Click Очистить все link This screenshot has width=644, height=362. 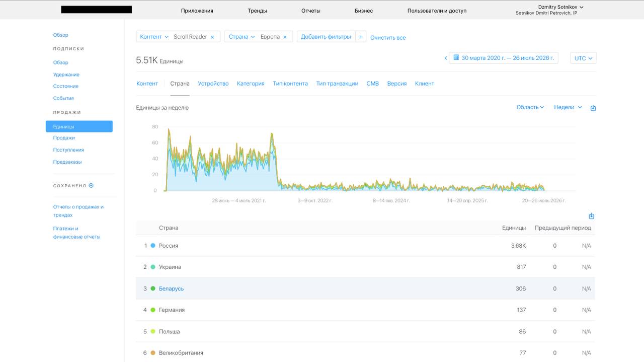[388, 38]
